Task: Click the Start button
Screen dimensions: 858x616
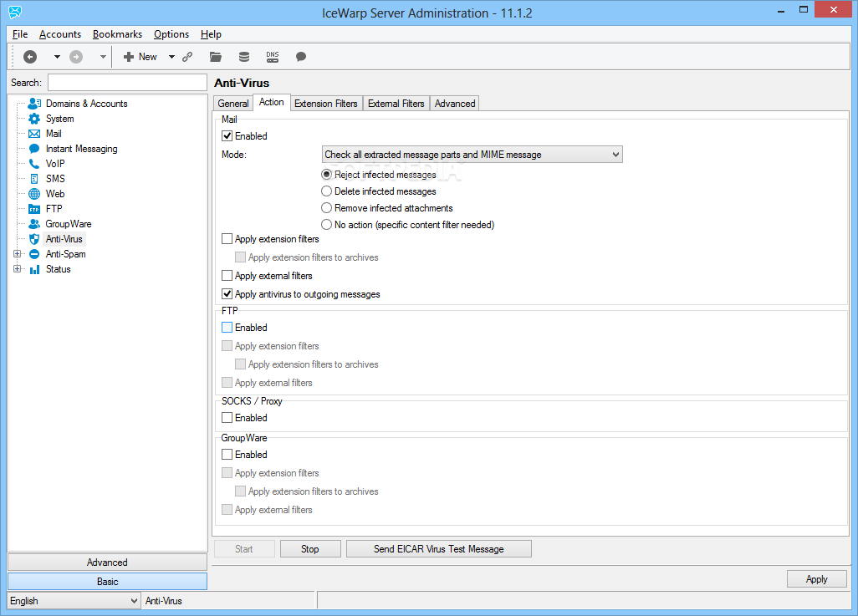Action: (x=244, y=549)
